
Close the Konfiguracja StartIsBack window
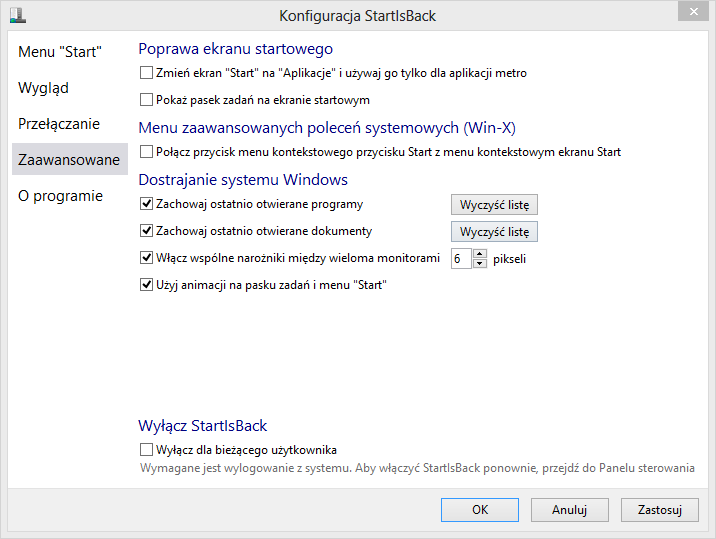pos(693,11)
